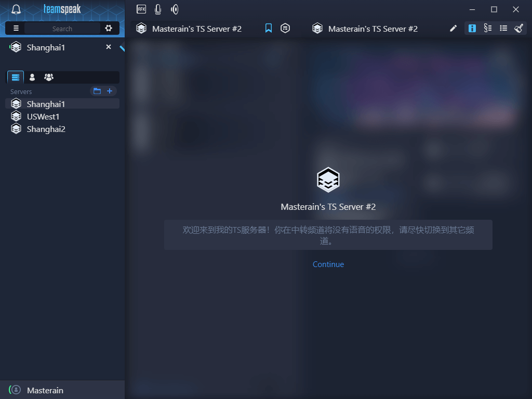Select USWest1 in the server list
The image size is (532, 399).
(x=43, y=116)
